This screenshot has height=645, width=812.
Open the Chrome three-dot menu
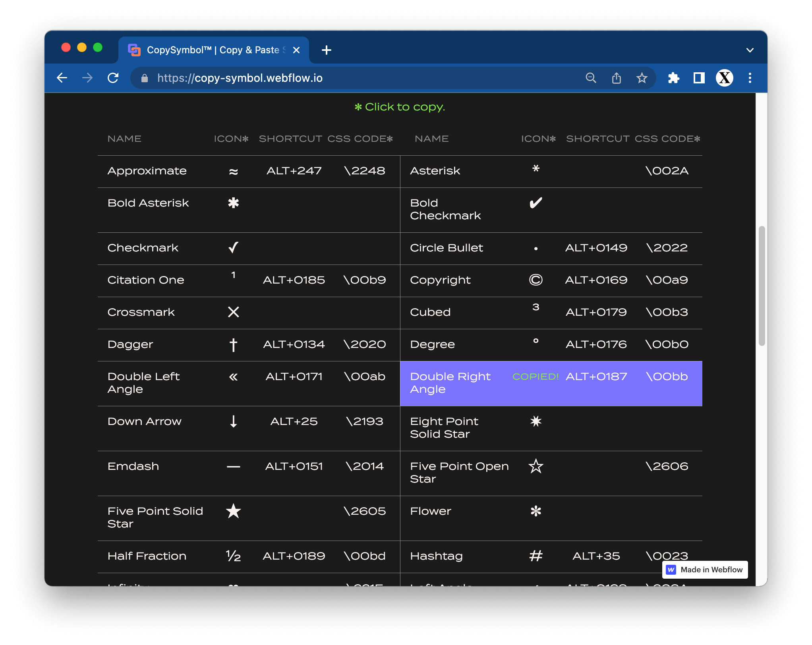pyautogui.click(x=750, y=78)
